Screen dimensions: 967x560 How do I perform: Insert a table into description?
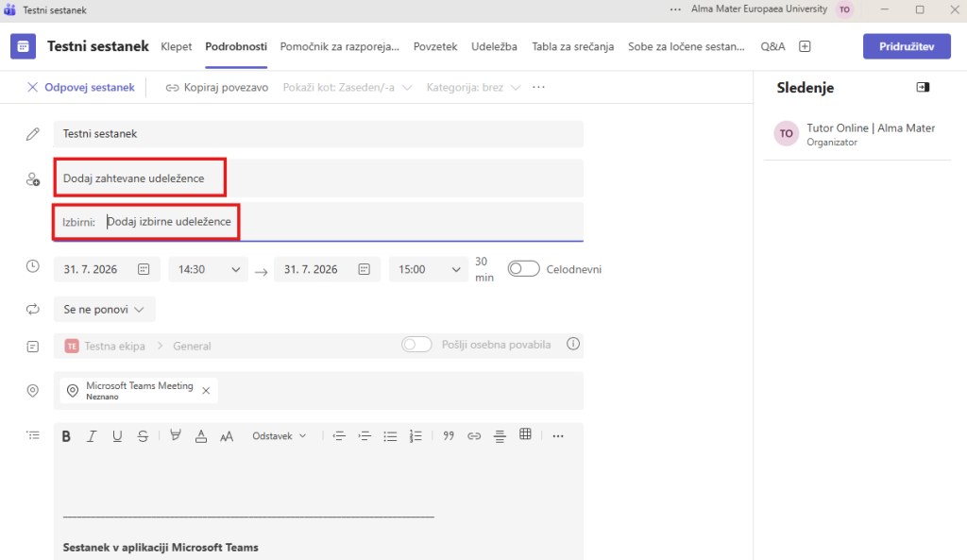coord(525,434)
